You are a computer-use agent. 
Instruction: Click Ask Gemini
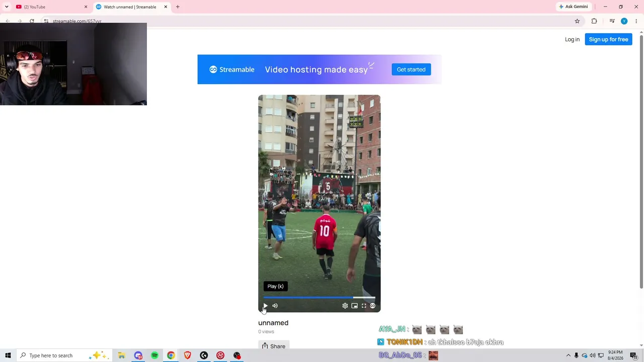[573, 7]
